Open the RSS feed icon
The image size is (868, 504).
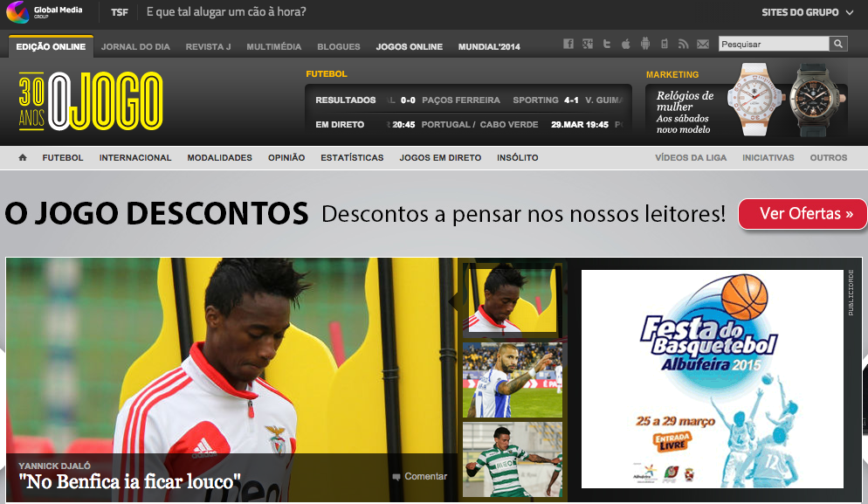point(684,45)
